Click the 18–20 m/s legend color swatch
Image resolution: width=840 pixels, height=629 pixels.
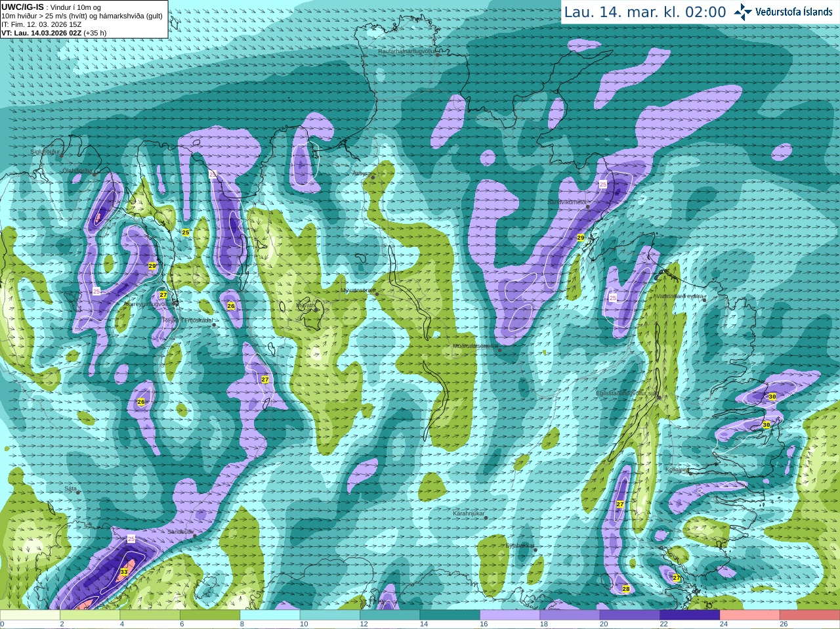[x=570, y=615]
